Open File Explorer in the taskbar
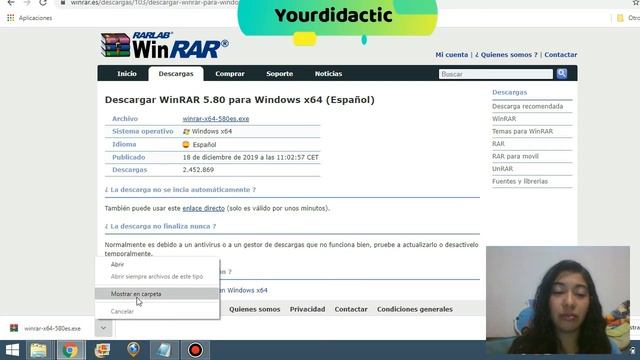Screen dimensions: 640x360 [x=39, y=350]
